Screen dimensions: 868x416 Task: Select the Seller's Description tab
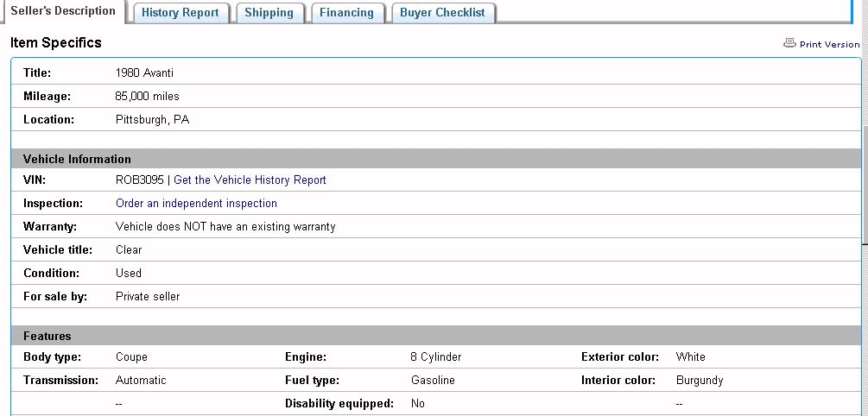(x=63, y=11)
